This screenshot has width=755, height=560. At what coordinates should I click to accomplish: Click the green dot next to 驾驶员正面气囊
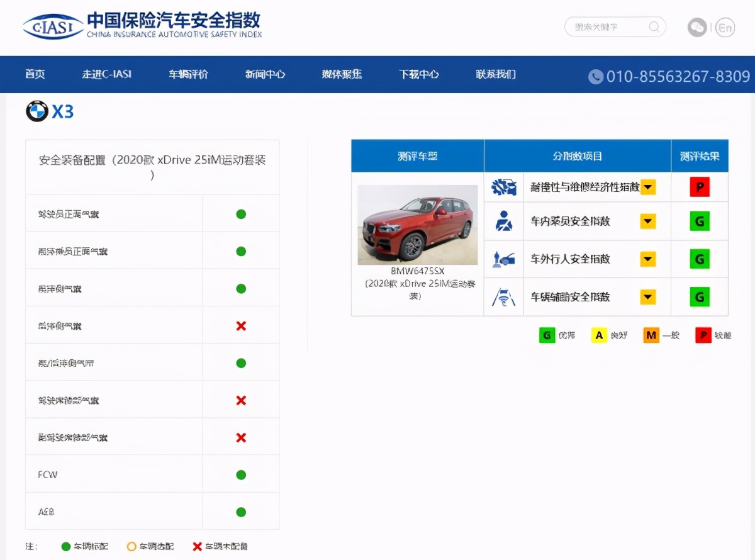[x=240, y=213]
